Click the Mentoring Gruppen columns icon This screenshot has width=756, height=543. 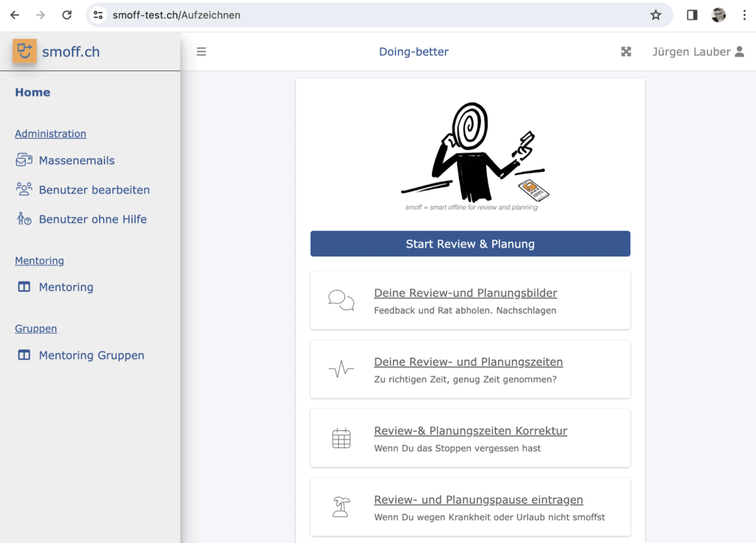[24, 355]
